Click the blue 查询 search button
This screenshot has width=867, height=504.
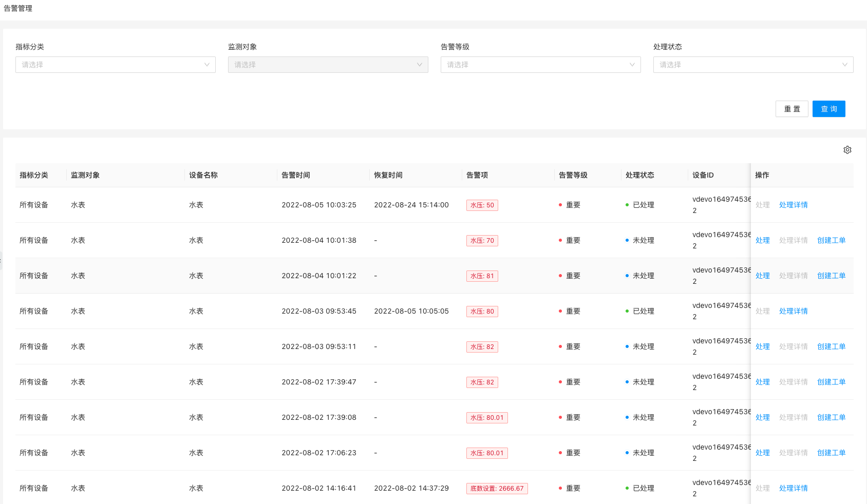pos(828,109)
